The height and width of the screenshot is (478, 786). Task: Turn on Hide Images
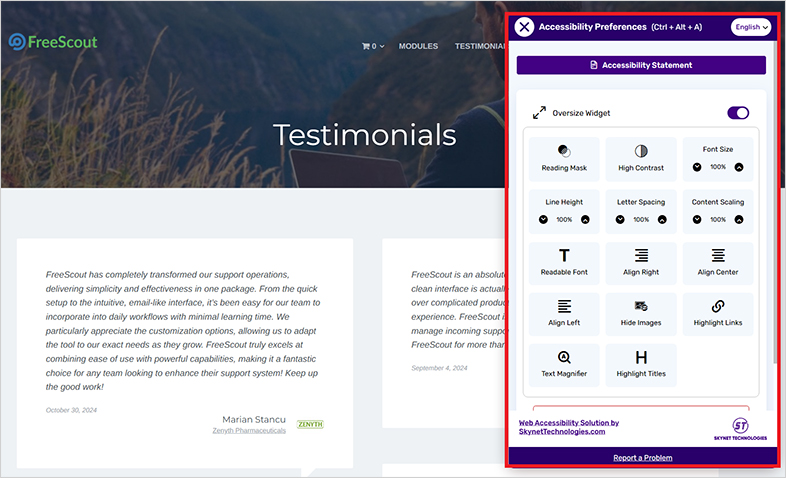[x=641, y=314]
